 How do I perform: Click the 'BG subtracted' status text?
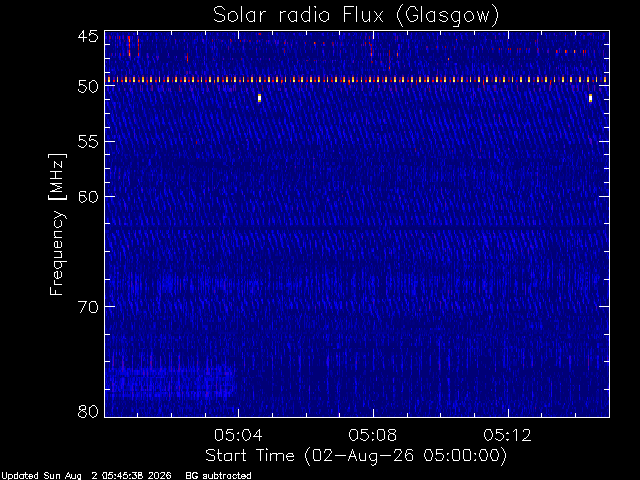pyautogui.click(x=218, y=476)
